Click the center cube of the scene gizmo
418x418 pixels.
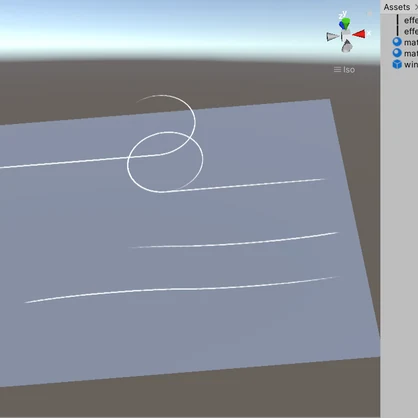346,35
